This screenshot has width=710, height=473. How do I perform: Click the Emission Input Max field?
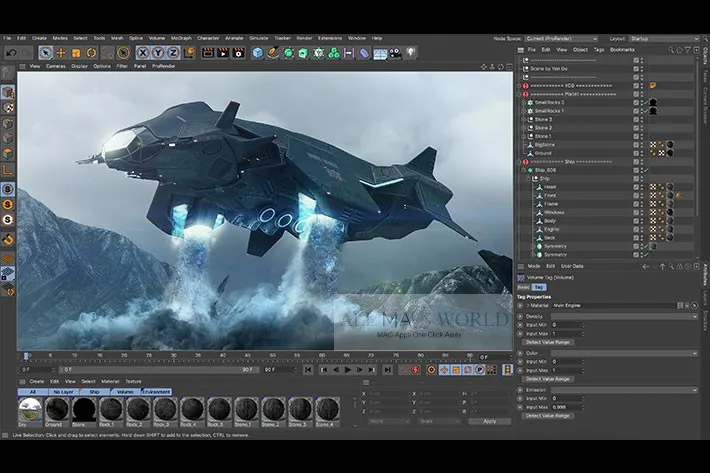click(567, 407)
